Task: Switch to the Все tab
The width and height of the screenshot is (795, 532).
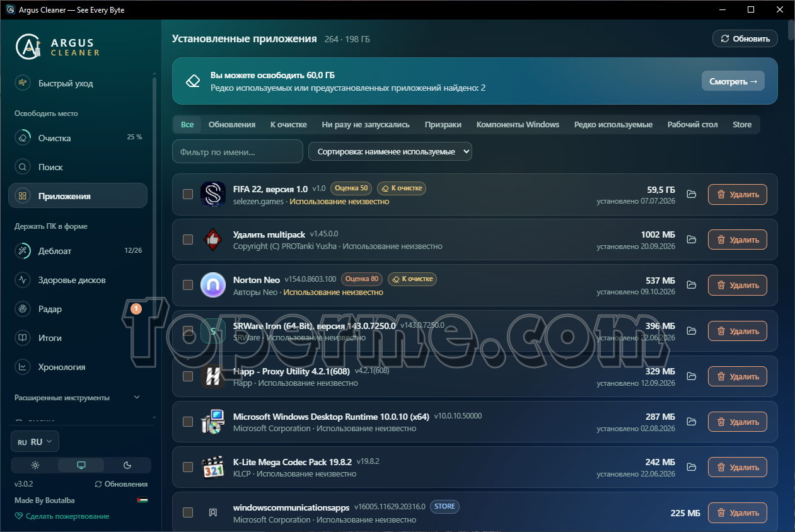Action: pos(187,124)
